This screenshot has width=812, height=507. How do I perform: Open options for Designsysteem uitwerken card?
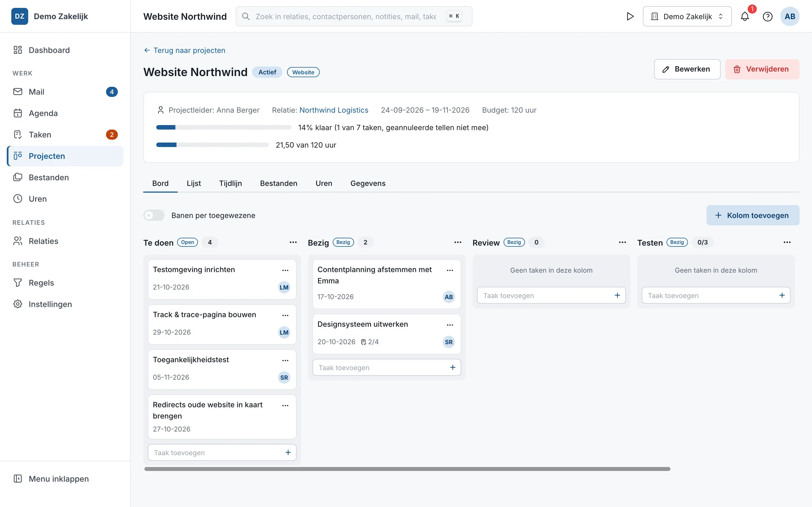point(450,325)
